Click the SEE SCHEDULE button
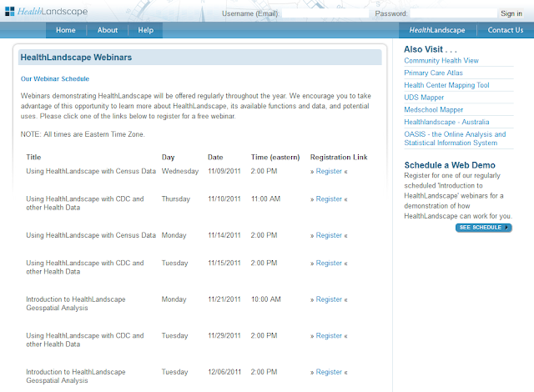Image resolution: width=534 pixels, height=392 pixels. 484,228
